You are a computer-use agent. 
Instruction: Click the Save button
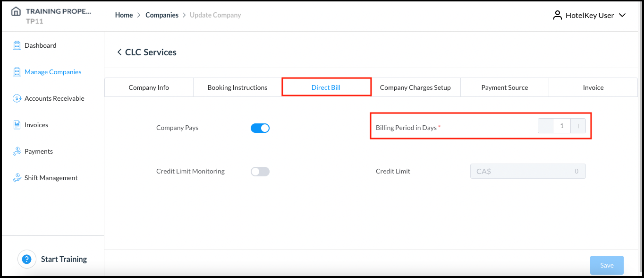point(607,265)
